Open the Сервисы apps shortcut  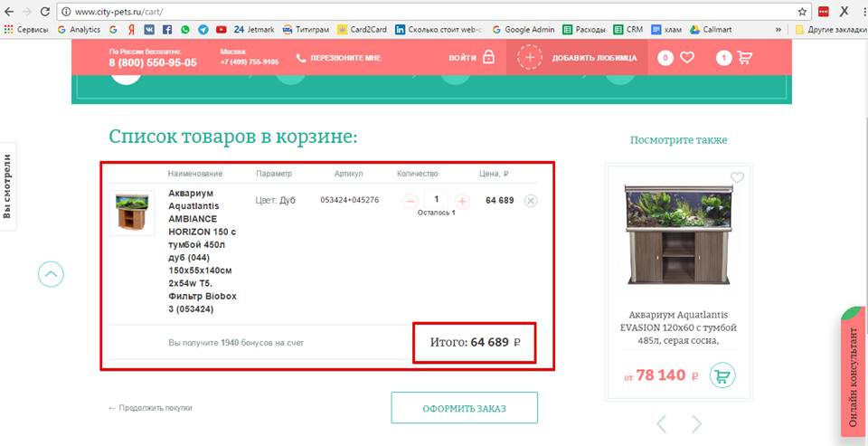26,29
